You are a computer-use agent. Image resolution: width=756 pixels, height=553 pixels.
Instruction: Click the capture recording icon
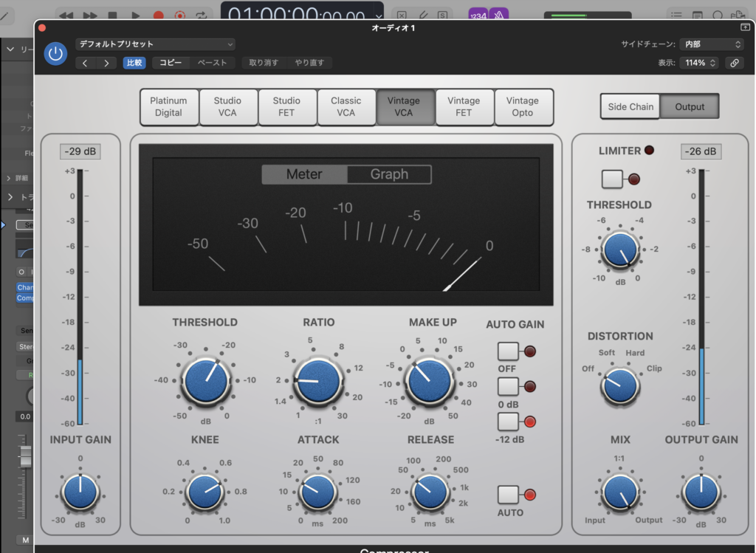point(180,15)
